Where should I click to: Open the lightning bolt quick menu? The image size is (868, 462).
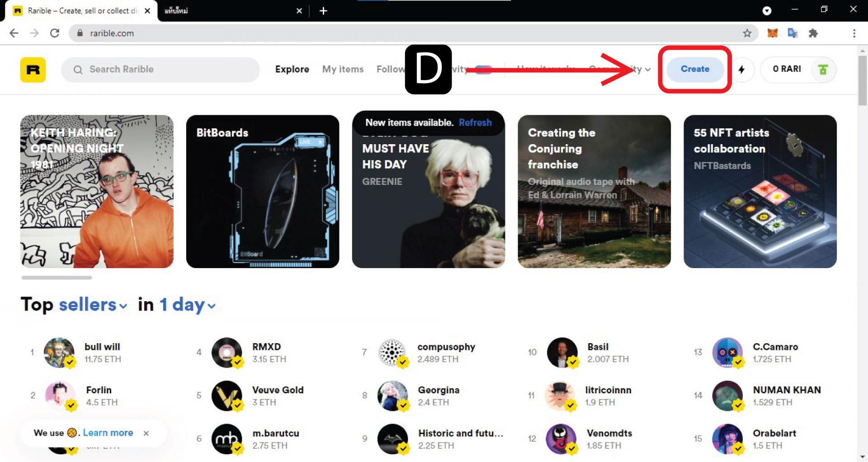point(741,70)
